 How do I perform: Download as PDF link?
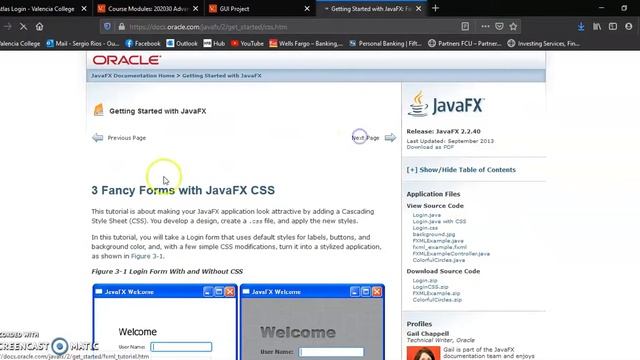point(430,147)
